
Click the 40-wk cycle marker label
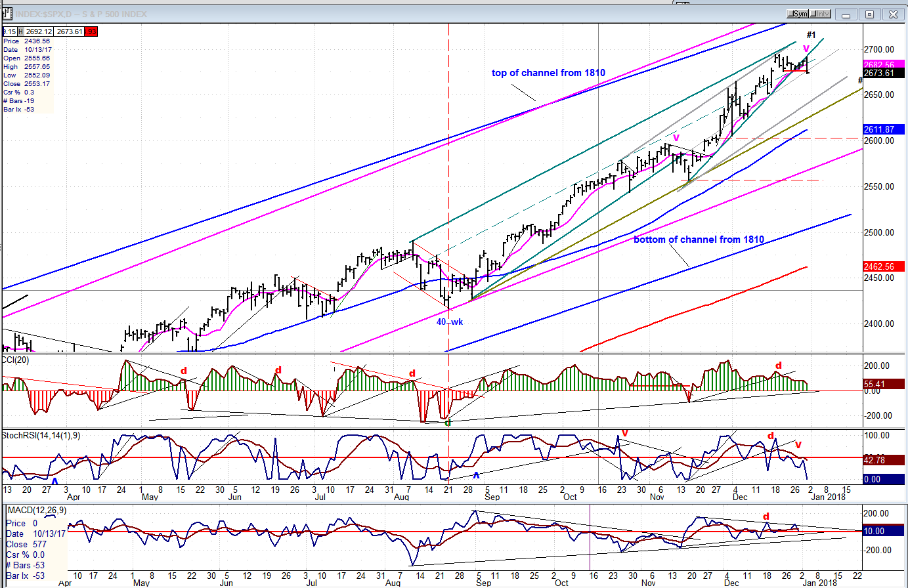coord(450,322)
